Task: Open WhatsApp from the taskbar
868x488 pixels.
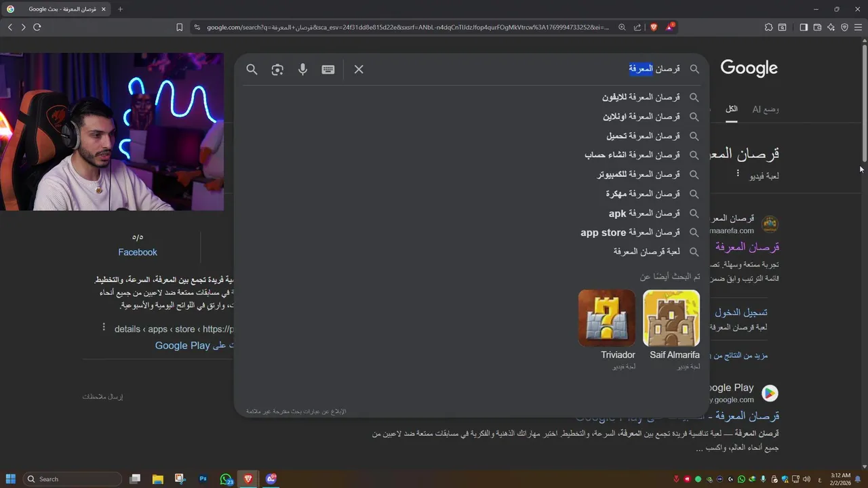Action: [x=226, y=479]
